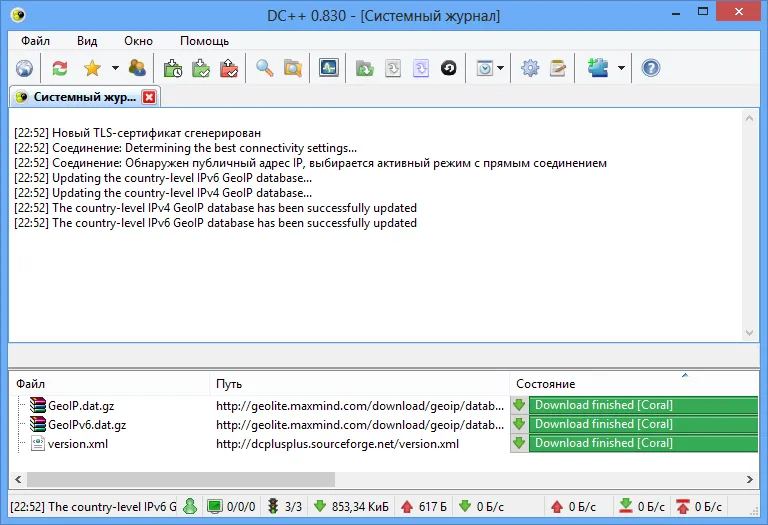Image resolution: width=768 pixels, height=525 pixels.
Task: Open Favorite Users people icon
Action: point(137,68)
